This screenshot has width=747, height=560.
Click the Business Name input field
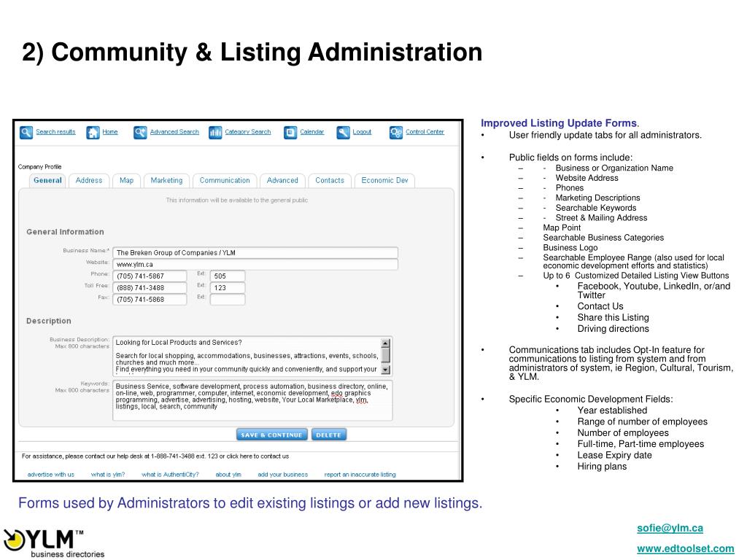coord(255,253)
